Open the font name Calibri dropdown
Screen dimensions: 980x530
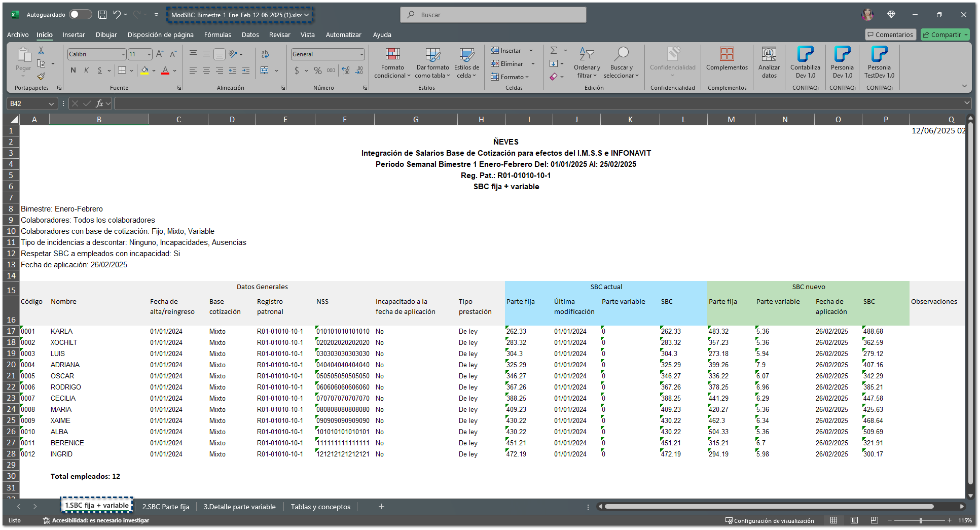coord(123,54)
